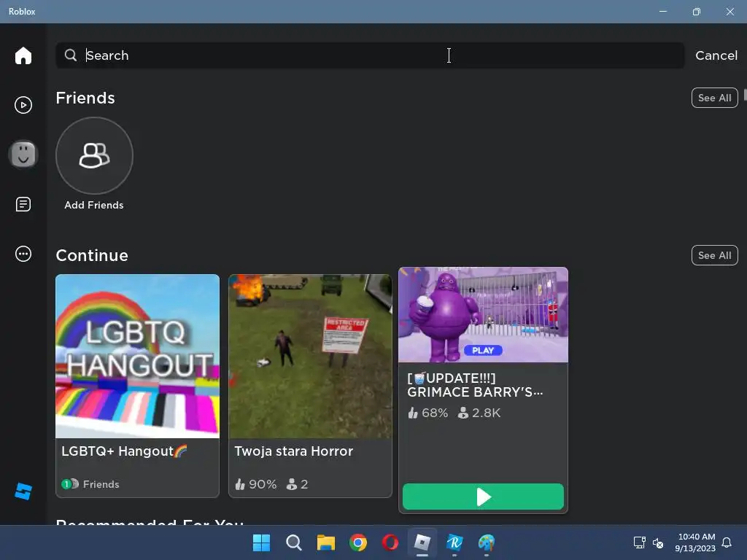Viewport: 747px width, 560px height.
Task: Restore down the Roblox window
Action: (696, 12)
